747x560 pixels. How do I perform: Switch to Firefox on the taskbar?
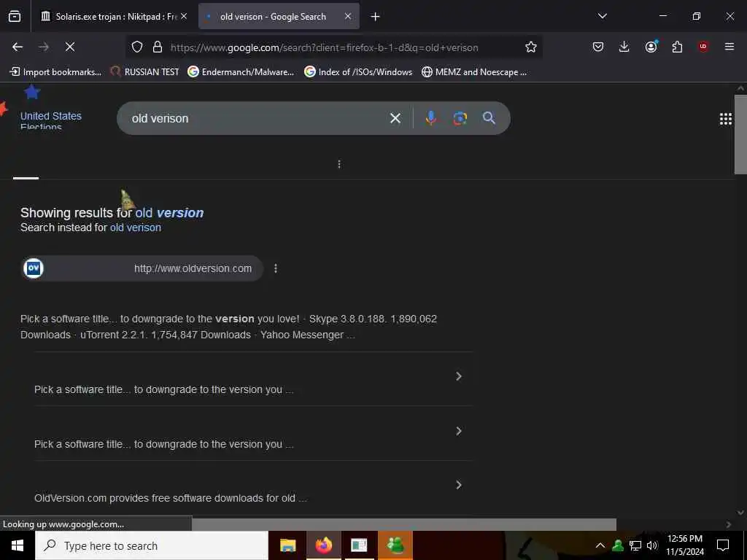click(x=323, y=545)
